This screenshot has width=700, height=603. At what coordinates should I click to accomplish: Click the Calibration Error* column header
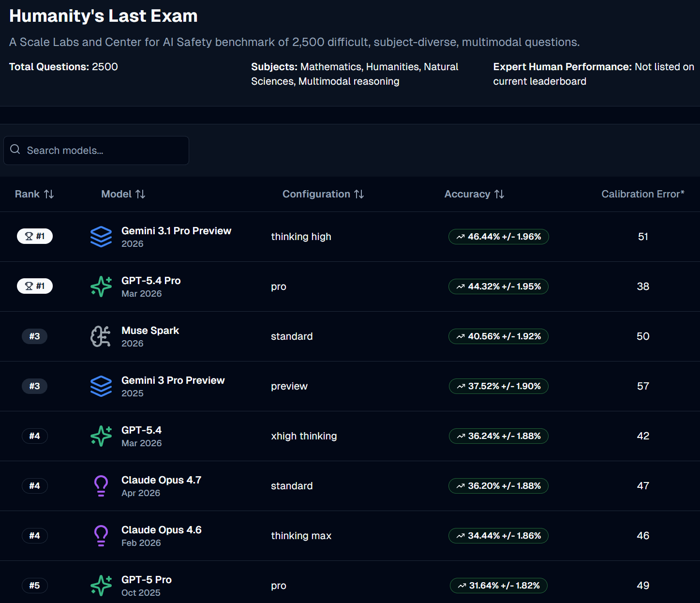tap(643, 194)
